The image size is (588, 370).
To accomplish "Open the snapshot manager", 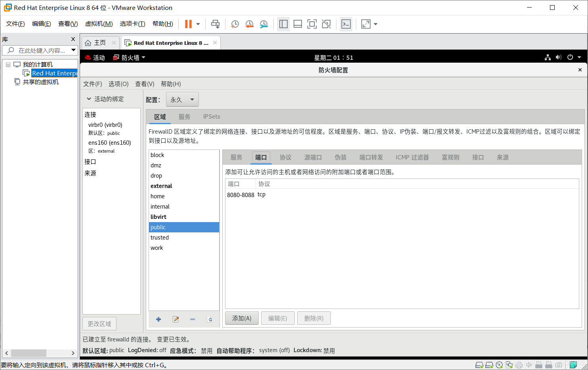I will pos(263,24).
